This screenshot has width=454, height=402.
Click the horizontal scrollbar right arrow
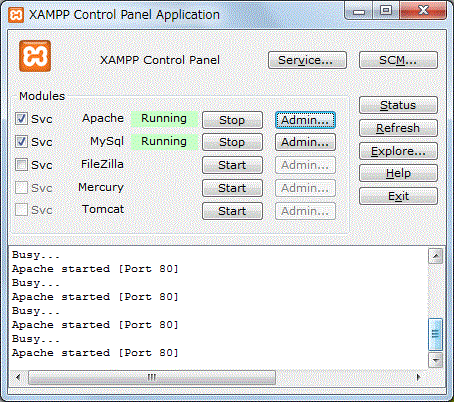tap(419, 377)
